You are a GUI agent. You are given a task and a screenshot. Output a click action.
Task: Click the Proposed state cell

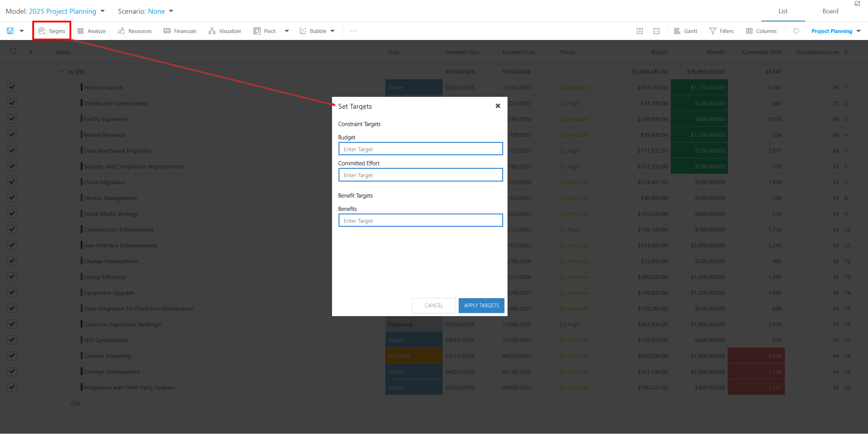click(414, 324)
